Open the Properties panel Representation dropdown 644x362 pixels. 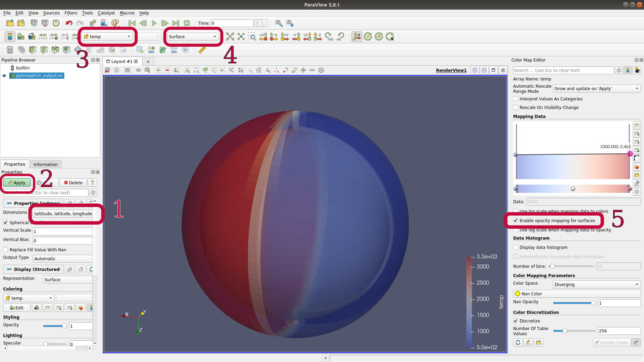(x=68, y=279)
